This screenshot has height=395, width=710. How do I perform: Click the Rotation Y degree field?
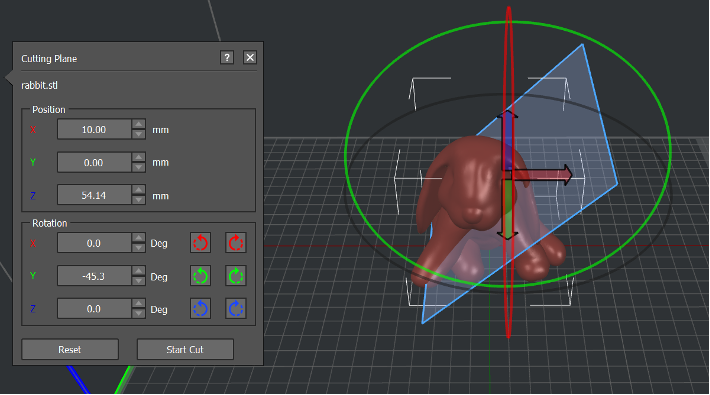pyautogui.click(x=94, y=276)
